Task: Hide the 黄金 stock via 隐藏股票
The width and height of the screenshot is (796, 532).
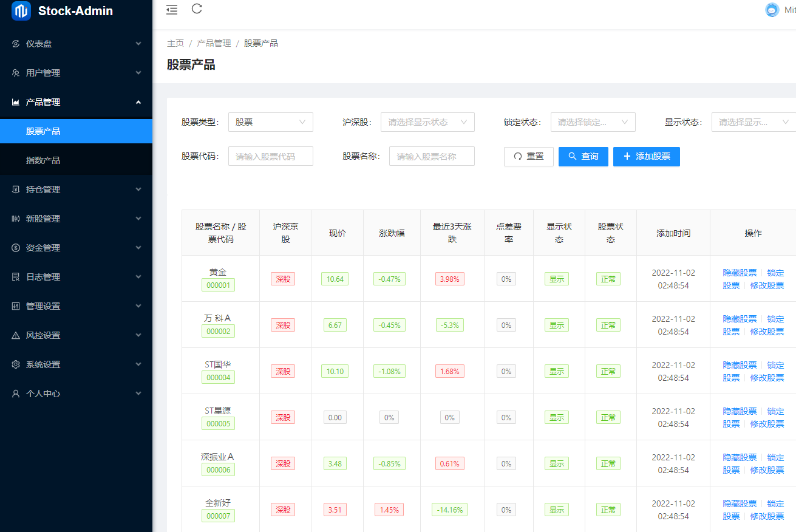Action: (x=740, y=273)
